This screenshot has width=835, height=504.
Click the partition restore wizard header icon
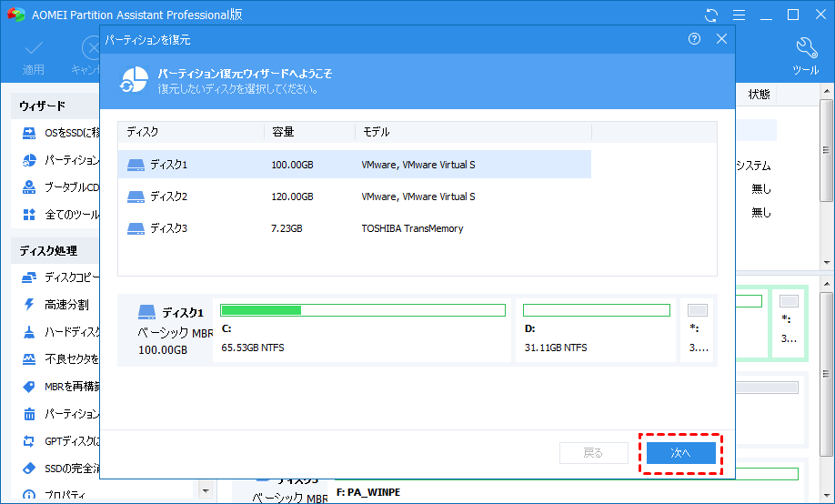point(134,80)
